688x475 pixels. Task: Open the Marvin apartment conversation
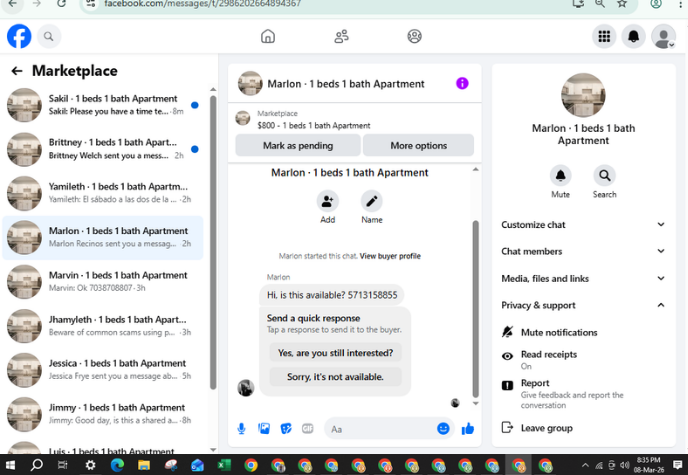103,282
